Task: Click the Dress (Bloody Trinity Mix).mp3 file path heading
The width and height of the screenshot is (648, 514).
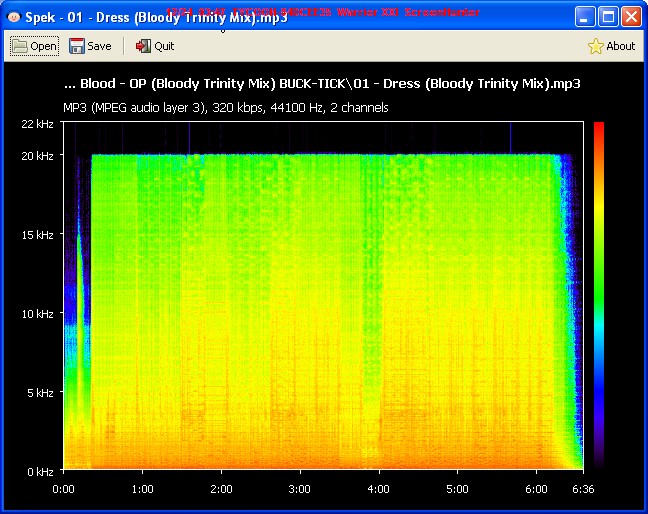Action: pos(322,84)
